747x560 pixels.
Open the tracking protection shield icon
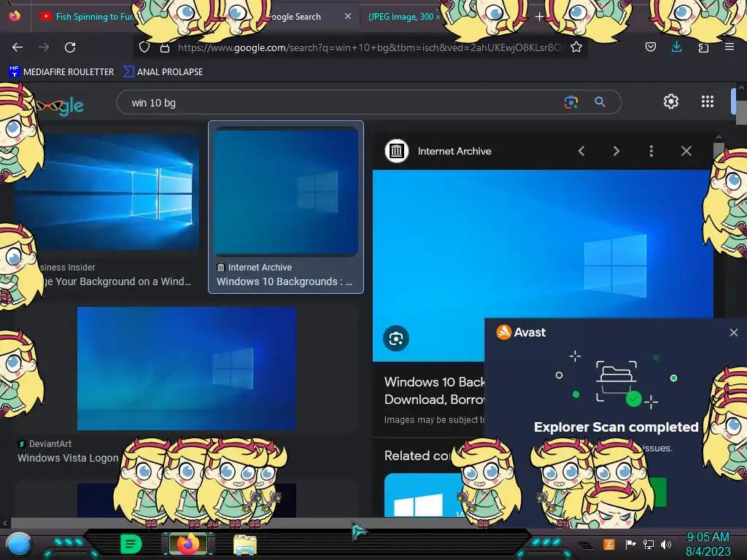[x=144, y=47]
